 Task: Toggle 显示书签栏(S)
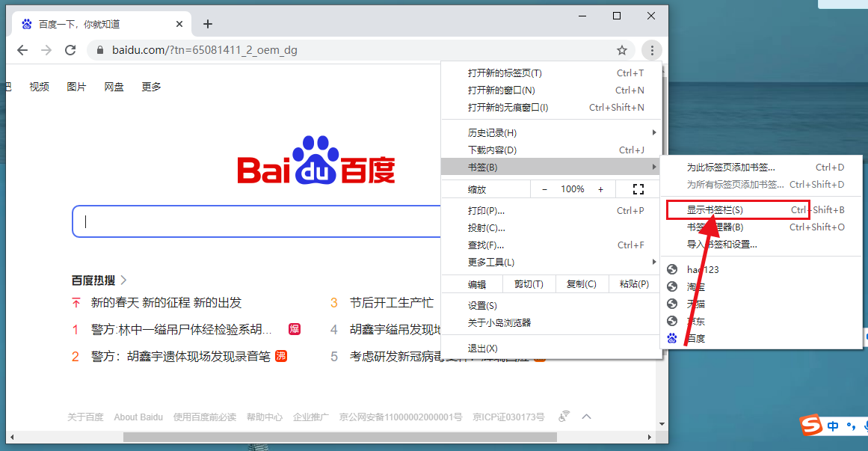tap(761, 210)
